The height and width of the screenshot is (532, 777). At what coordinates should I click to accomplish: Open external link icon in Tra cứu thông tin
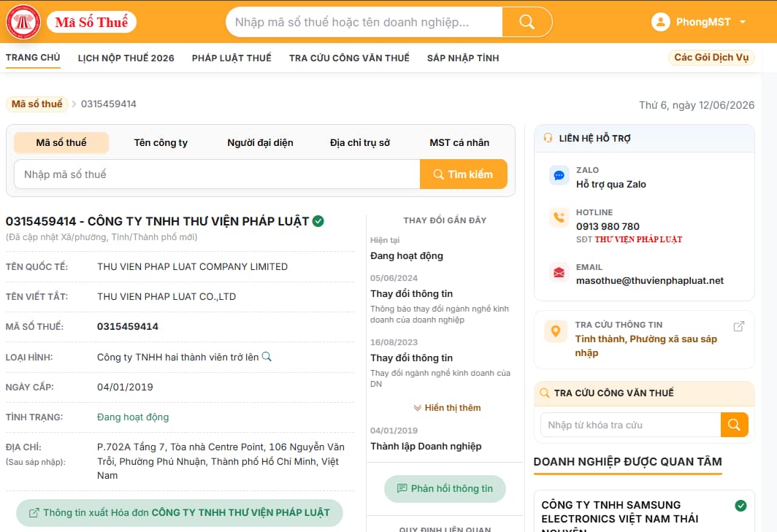(x=738, y=326)
